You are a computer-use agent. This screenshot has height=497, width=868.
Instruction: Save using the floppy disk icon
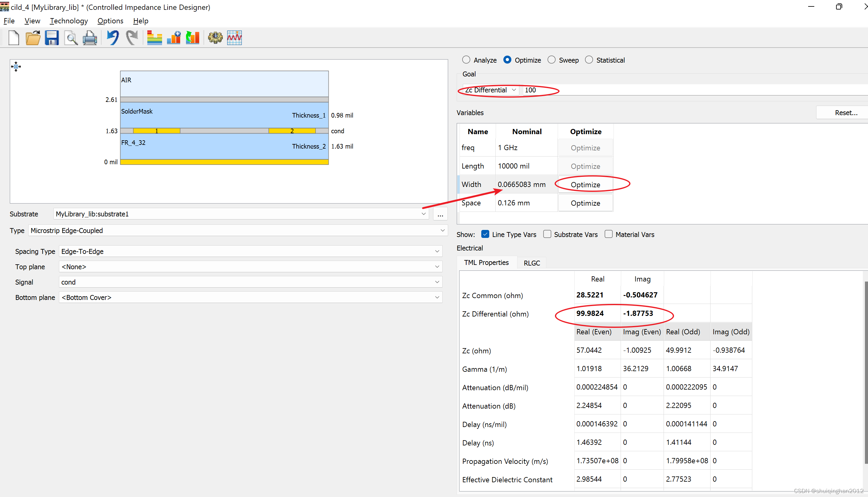52,37
